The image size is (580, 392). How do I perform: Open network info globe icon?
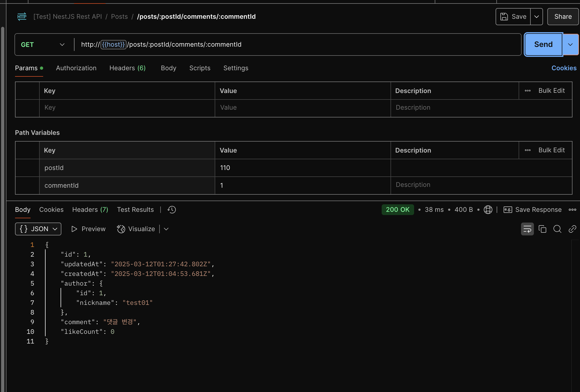(488, 210)
